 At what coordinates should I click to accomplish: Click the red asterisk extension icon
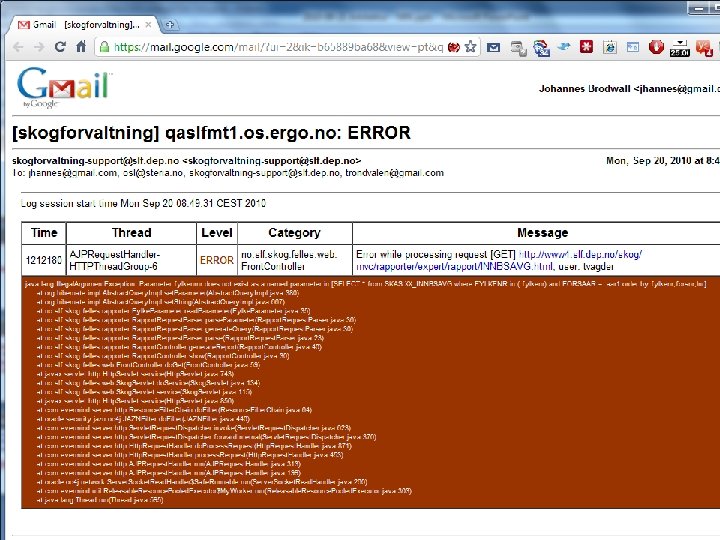(586, 46)
